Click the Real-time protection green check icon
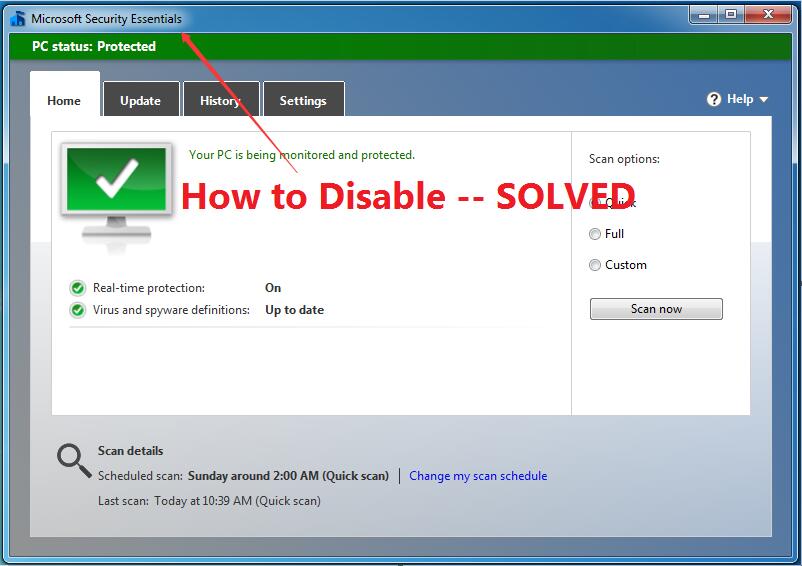The image size is (802, 566). click(78, 288)
